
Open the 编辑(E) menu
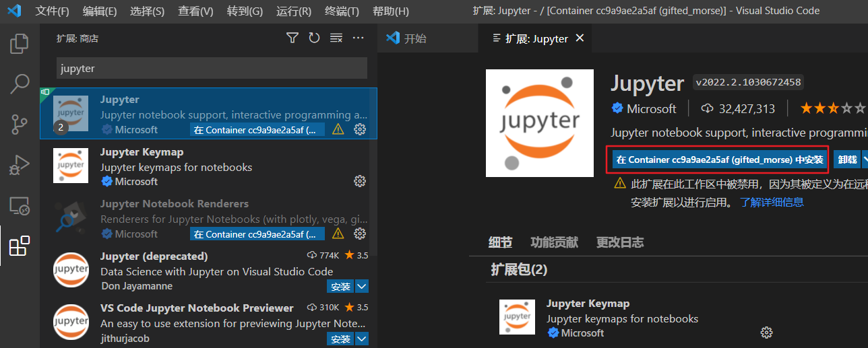click(100, 11)
